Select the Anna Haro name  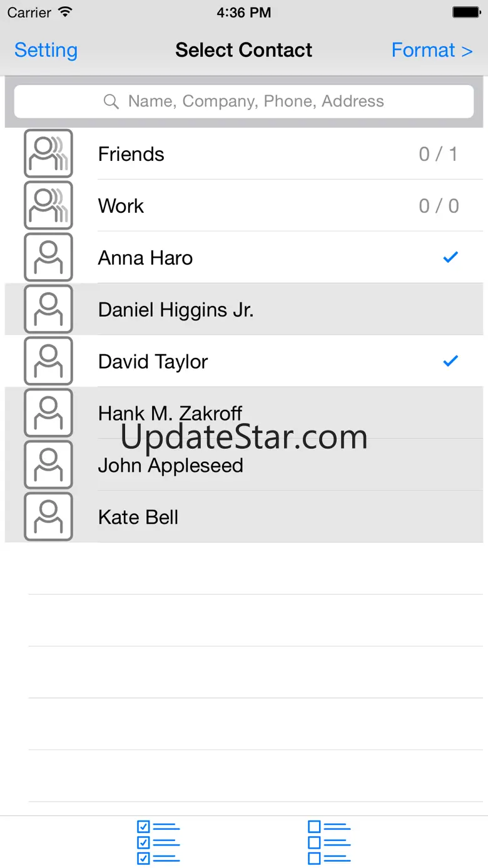tap(145, 258)
